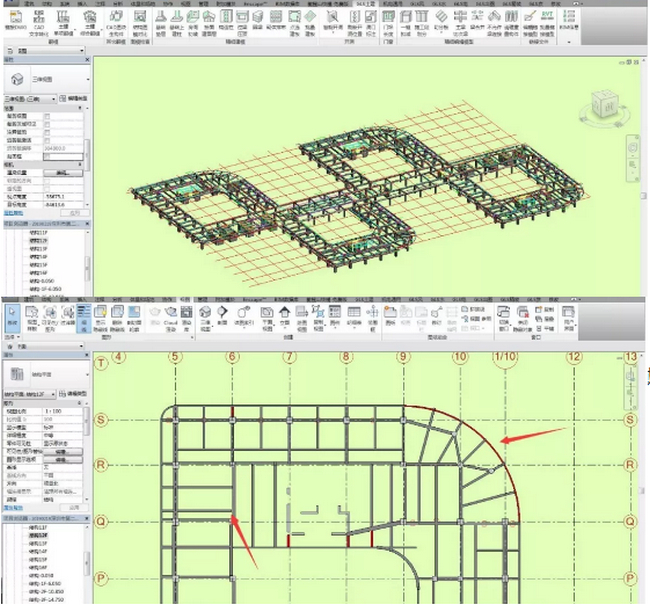Screen dimensions: 650x605
Task: Click the 视图比例 1:100 value field
Action: (x=62, y=411)
